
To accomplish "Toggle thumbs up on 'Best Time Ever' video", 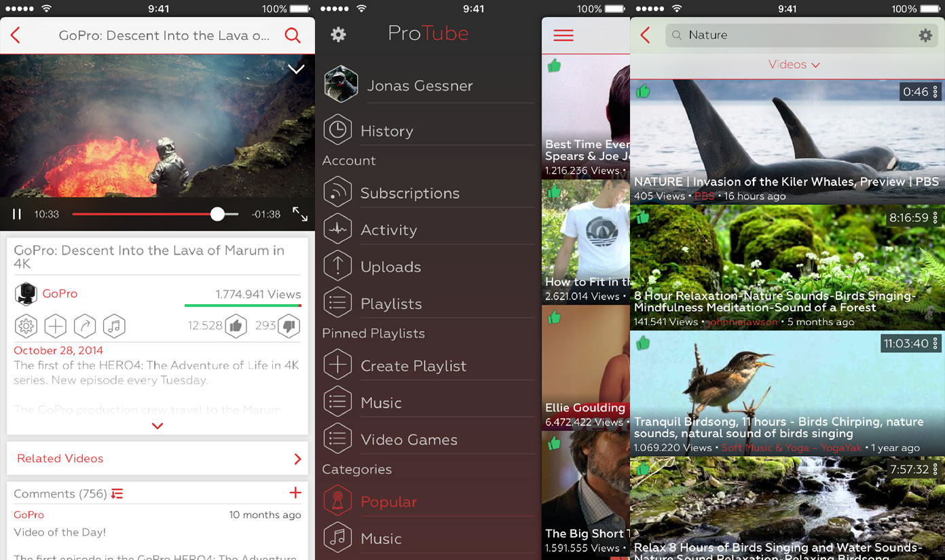I will [554, 66].
